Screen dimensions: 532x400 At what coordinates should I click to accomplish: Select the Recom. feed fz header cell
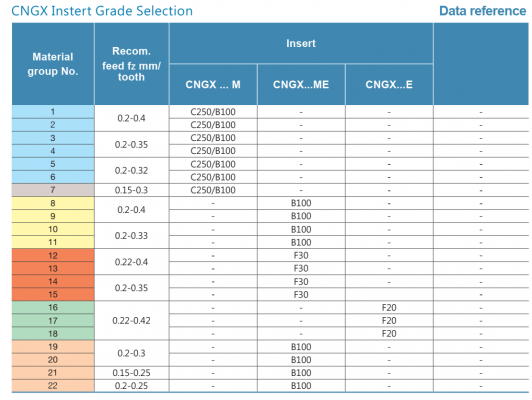coord(132,64)
